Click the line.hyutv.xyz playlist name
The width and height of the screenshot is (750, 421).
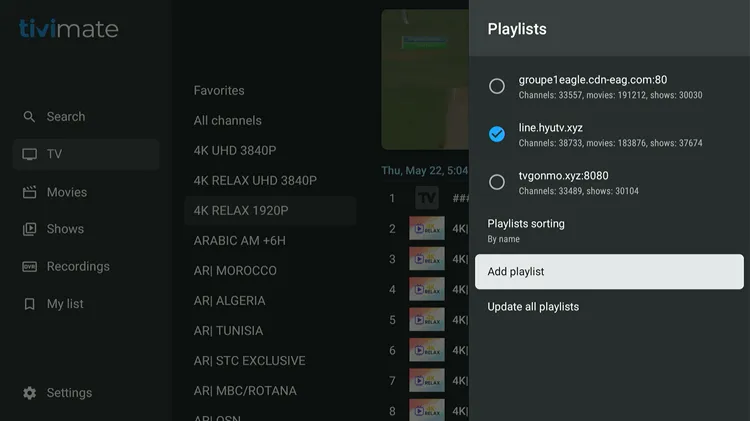[x=551, y=128]
